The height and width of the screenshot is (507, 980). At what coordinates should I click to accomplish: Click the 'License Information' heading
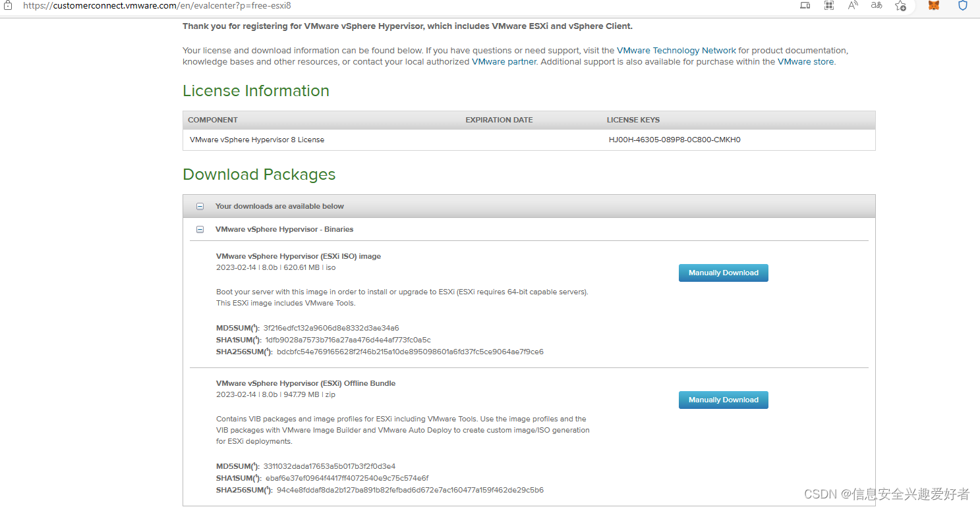point(256,91)
